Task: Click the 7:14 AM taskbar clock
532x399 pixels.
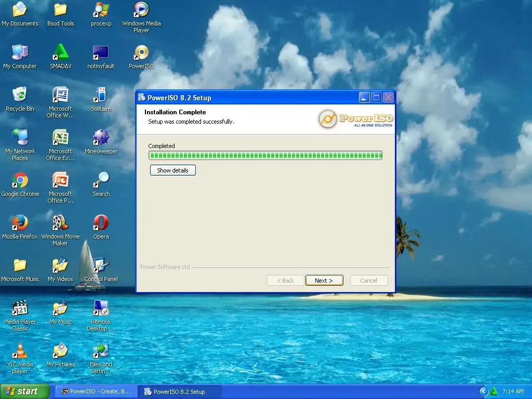Action: coord(513,391)
